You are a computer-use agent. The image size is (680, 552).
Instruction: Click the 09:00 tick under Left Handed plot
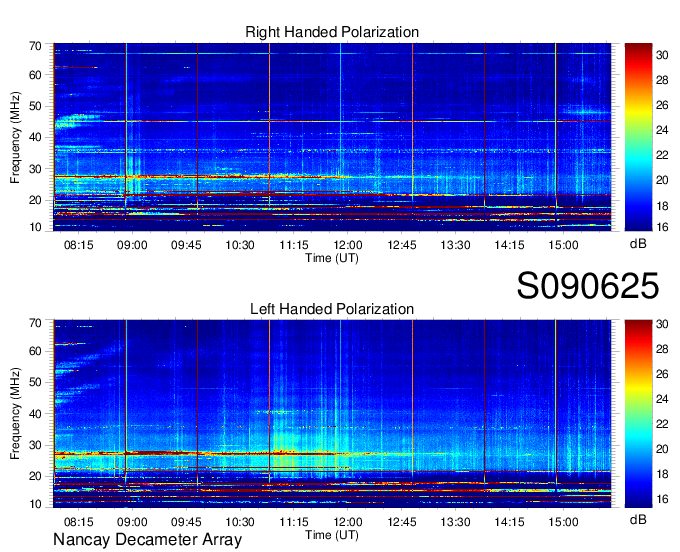(132, 522)
